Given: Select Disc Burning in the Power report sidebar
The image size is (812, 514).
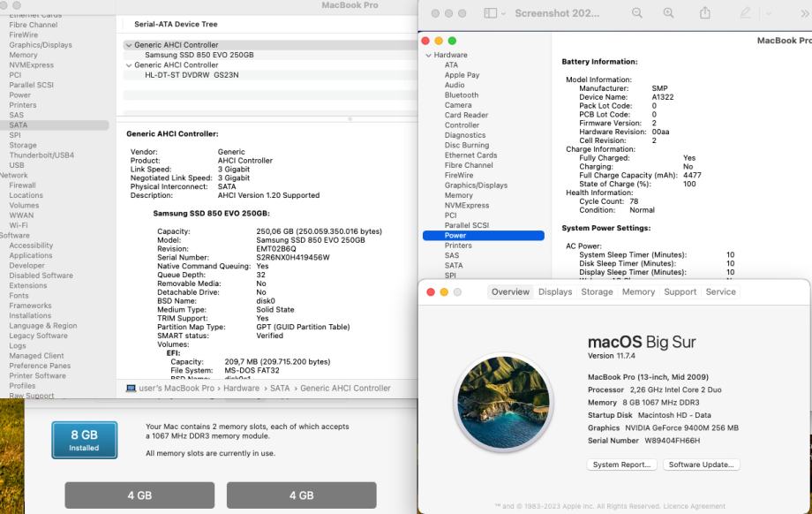Looking at the screenshot, I should pyautogui.click(x=467, y=145).
